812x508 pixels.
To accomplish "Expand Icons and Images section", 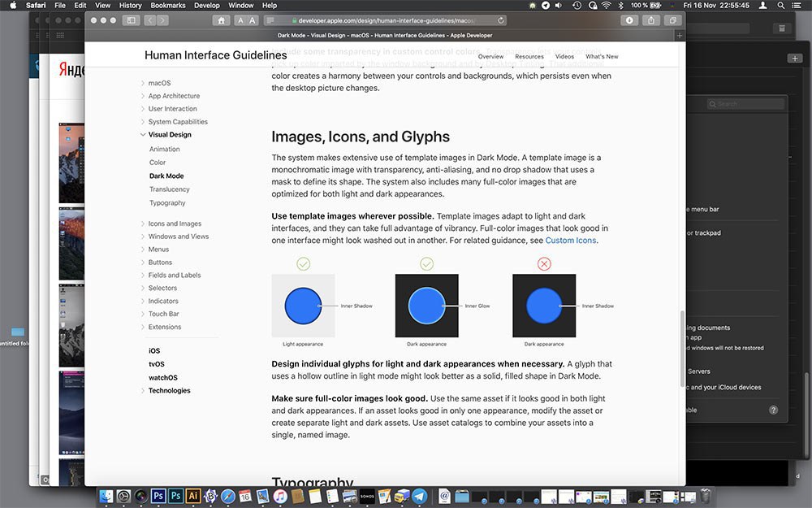I will coord(143,224).
